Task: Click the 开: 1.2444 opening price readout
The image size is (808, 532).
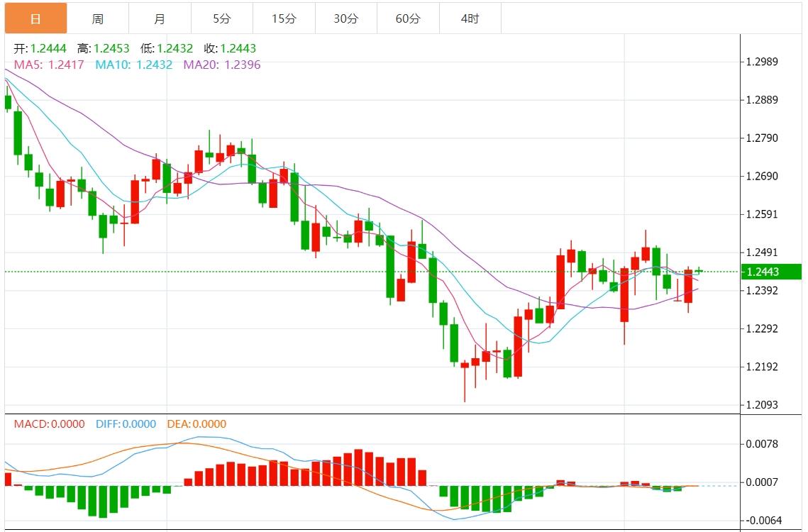Action: (42, 48)
